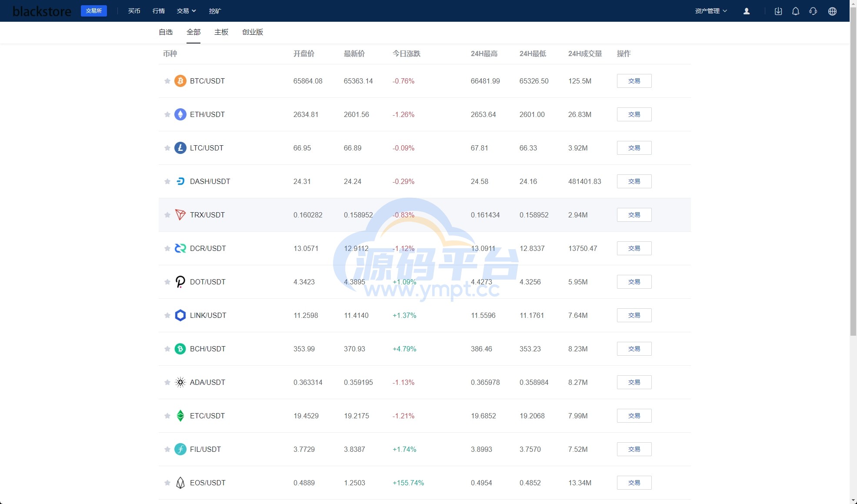The image size is (857, 504).
Task: Click the 今日涨跌 column header
Action: [407, 53]
